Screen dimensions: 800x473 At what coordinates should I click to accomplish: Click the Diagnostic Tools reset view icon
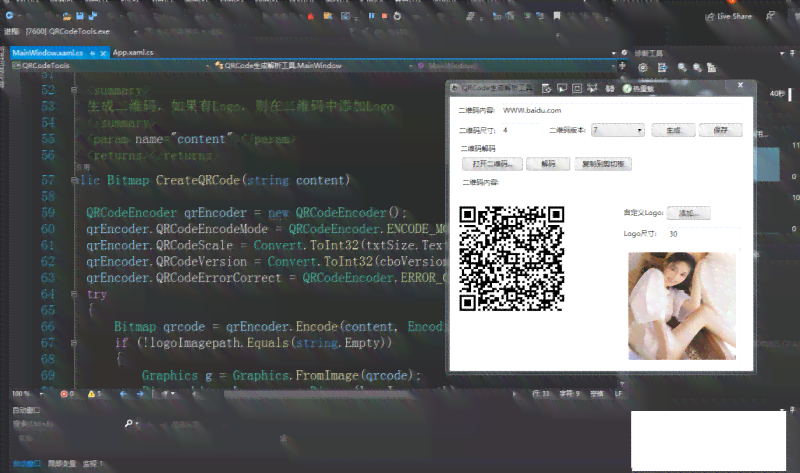pos(712,68)
